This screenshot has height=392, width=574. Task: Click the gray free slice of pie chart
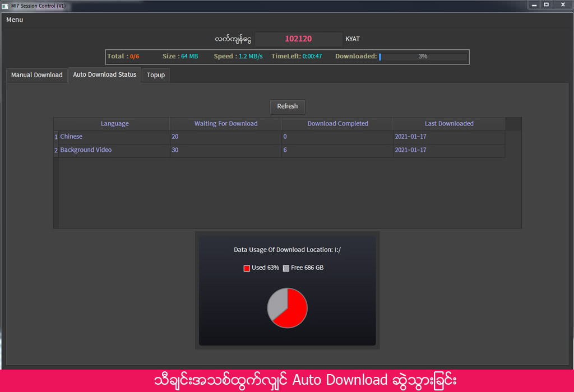276,304
